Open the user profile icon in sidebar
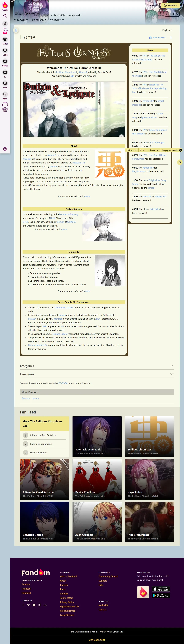This screenshot has width=184, height=644. coord(5,149)
